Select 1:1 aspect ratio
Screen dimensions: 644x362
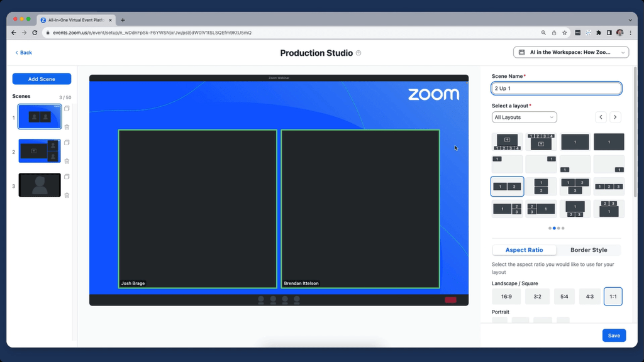click(613, 297)
